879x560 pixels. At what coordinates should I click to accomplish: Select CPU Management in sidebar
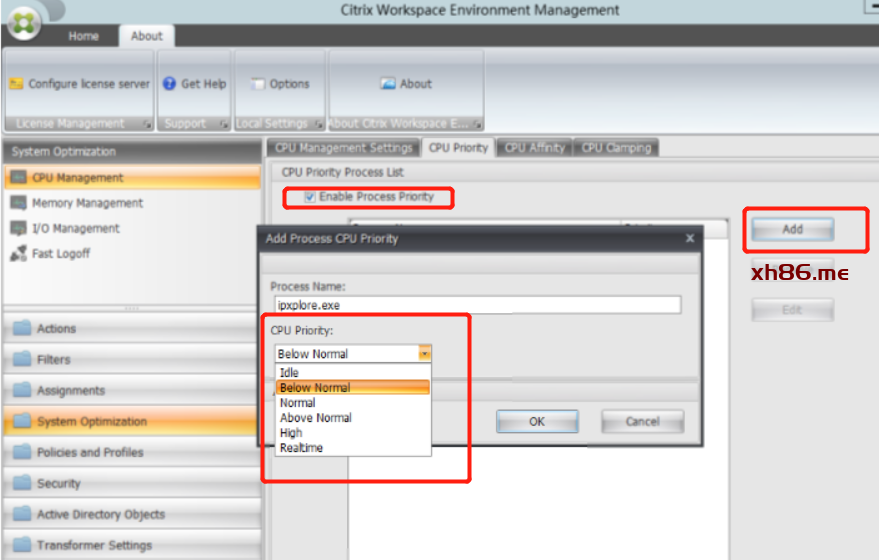[x=78, y=178]
